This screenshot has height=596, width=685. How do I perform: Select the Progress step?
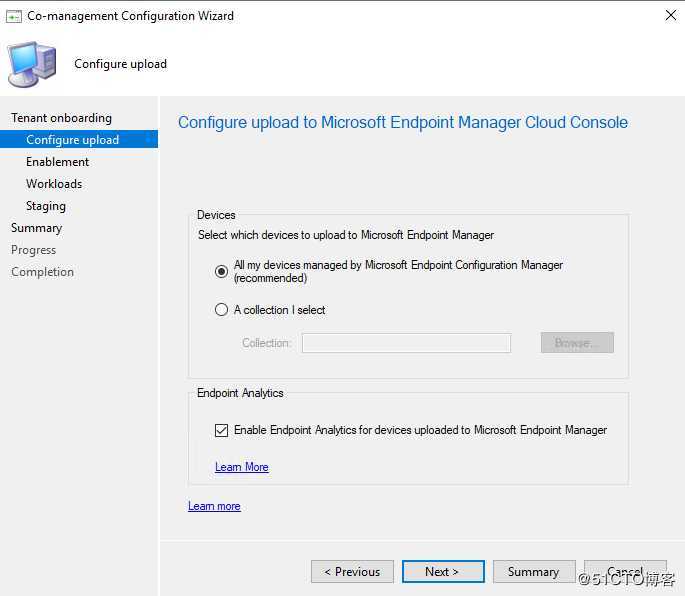[34, 250]
